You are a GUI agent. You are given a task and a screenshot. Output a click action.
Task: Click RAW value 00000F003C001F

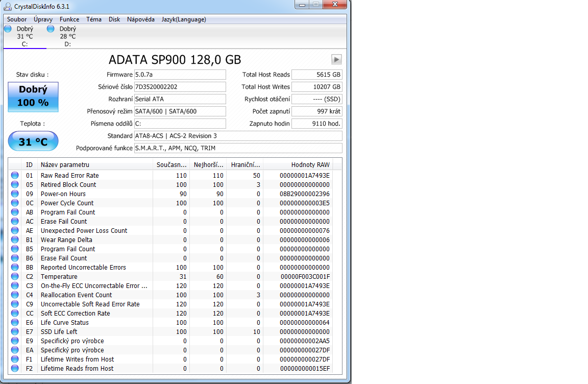[305, 276]
